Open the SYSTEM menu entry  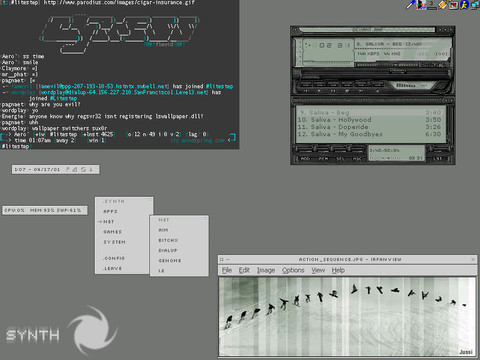click(114, 242)
